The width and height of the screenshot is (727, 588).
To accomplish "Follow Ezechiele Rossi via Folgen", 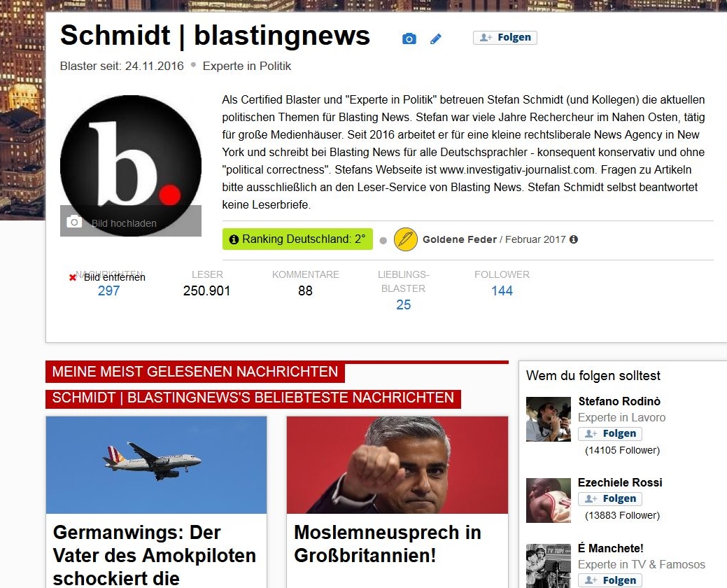I will point(610,499).
